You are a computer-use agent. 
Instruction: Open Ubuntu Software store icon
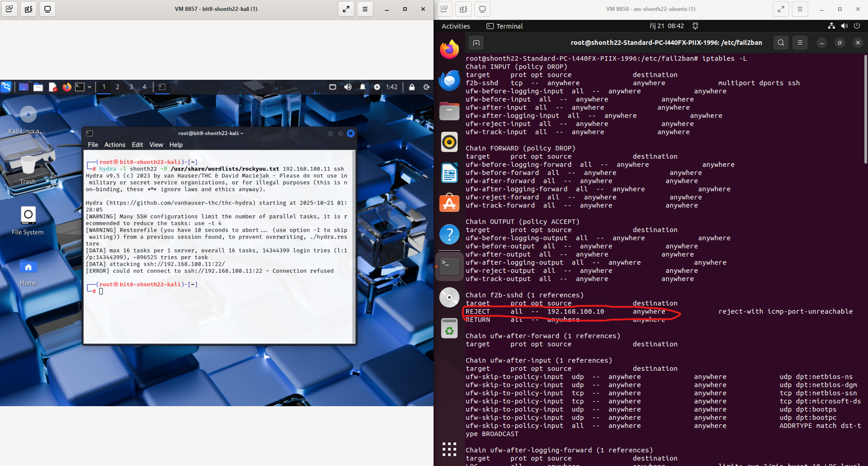(x=449, y=204)
